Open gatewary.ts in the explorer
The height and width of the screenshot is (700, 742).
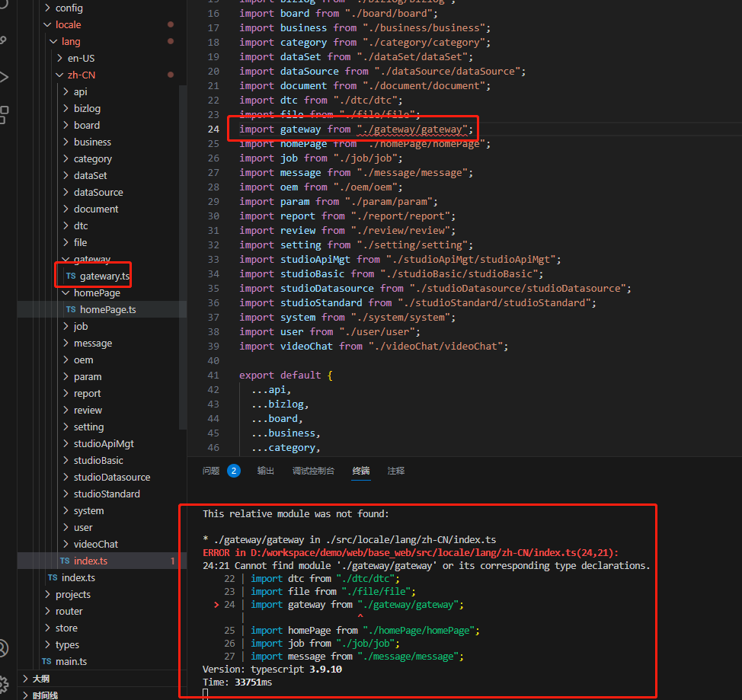point(104,276)
